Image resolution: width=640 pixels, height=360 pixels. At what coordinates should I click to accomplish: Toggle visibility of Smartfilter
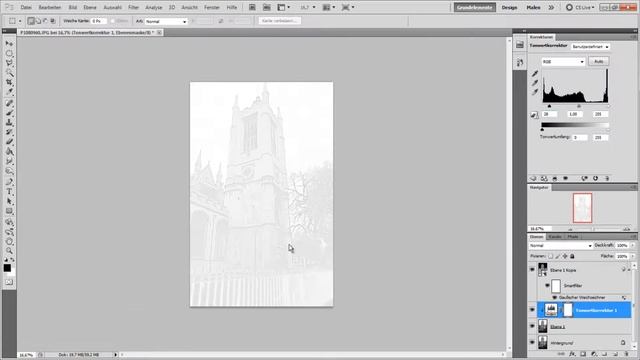[x=547, y=286]
